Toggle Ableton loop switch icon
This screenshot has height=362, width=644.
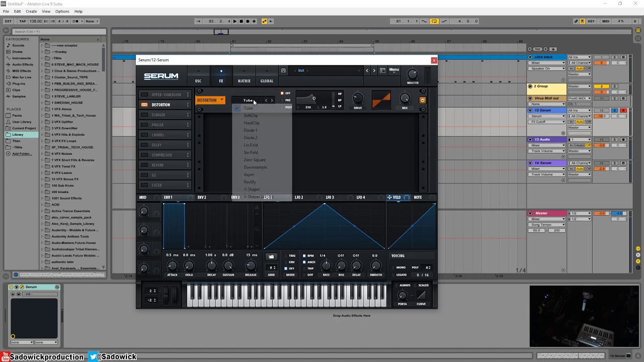click(434, 21)
